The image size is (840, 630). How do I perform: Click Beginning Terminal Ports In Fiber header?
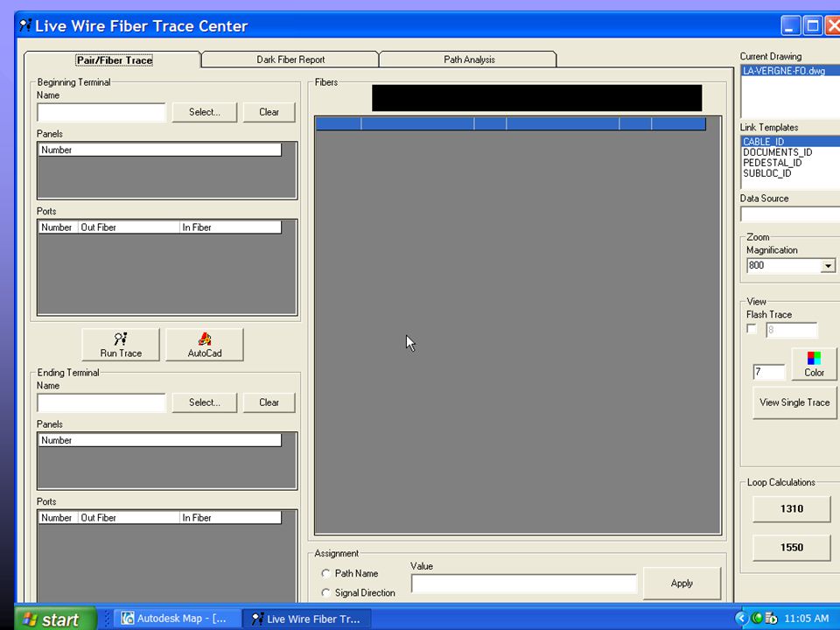coord(230,227)
